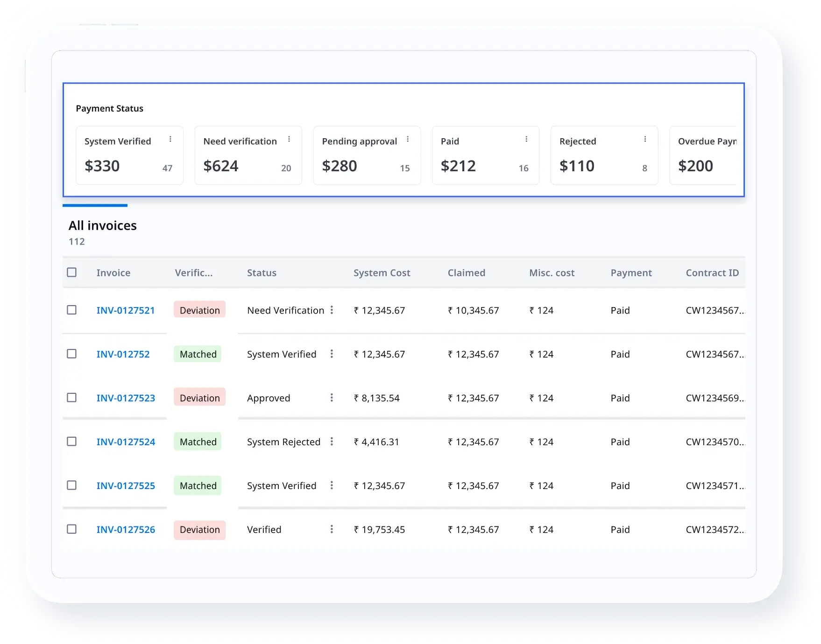Open the System Verified card kebab menu
821x644 pixels.
[170, 139]
